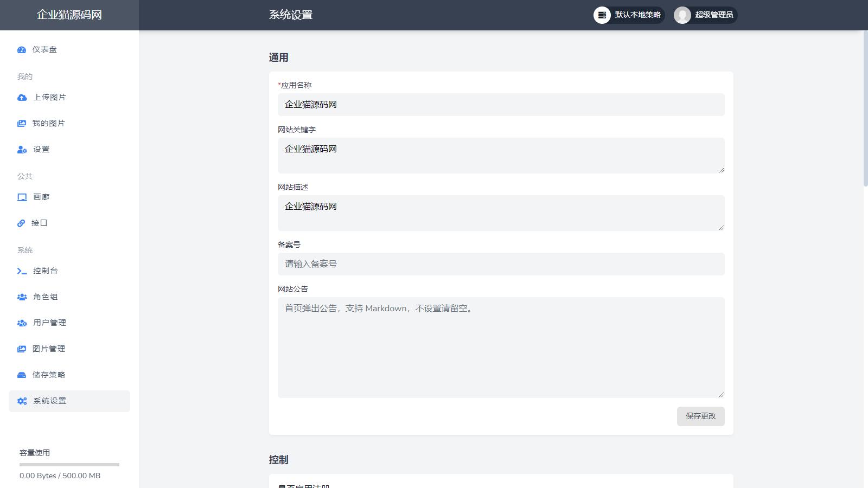Open the 默认本地策略 strategy selector
This screenshot has width=868, height=488.
tap(629, 15)
